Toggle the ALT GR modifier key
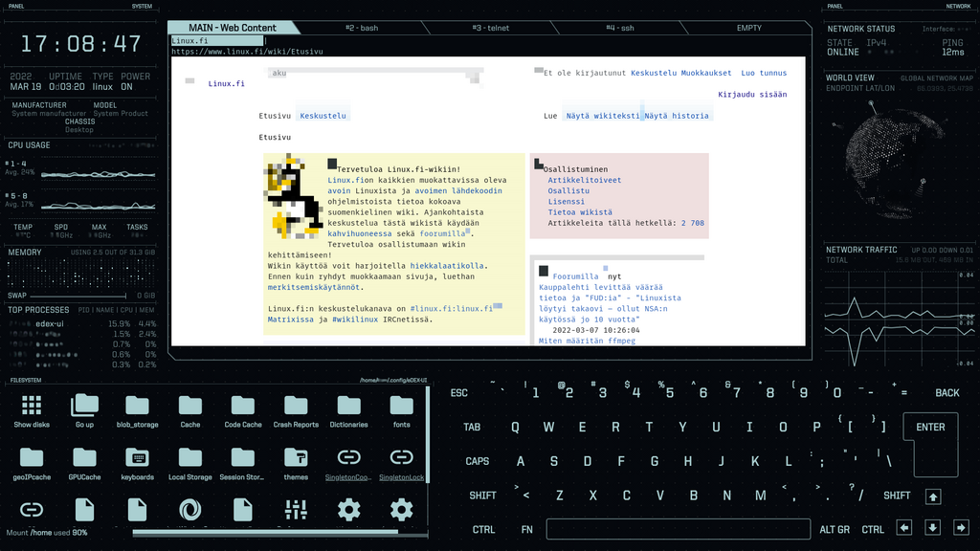Viewport: 980px width, 551px height. click(835, 529)
